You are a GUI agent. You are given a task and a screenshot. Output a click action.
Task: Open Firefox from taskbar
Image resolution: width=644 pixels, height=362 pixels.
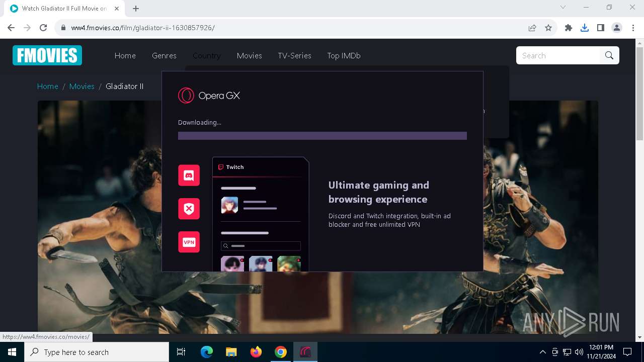point(256,352)
